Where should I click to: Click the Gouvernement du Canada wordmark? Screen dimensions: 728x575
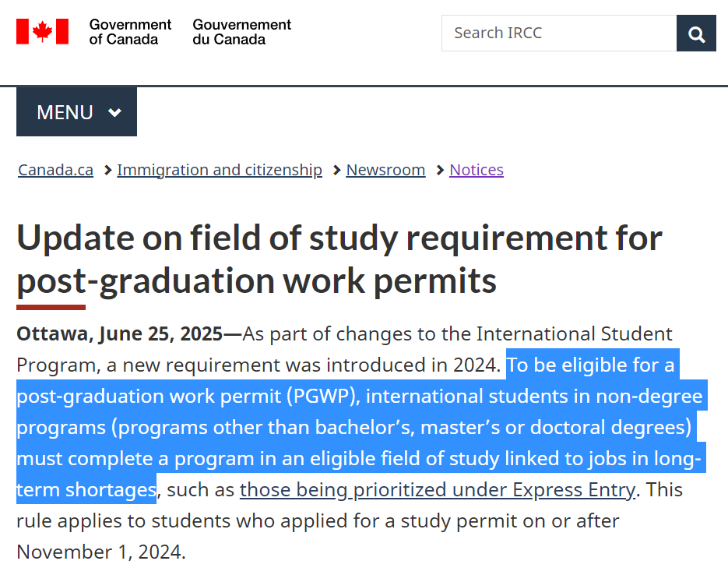click(242, 32)
